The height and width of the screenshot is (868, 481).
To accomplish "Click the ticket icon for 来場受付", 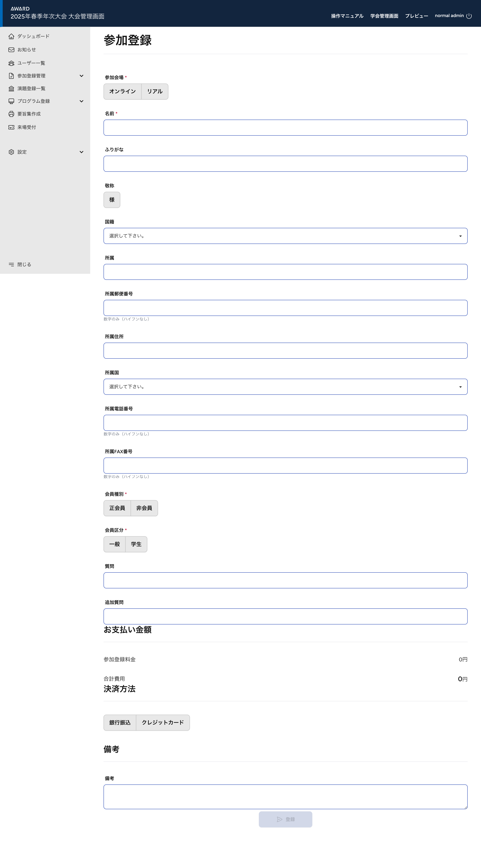I will 11,127.
